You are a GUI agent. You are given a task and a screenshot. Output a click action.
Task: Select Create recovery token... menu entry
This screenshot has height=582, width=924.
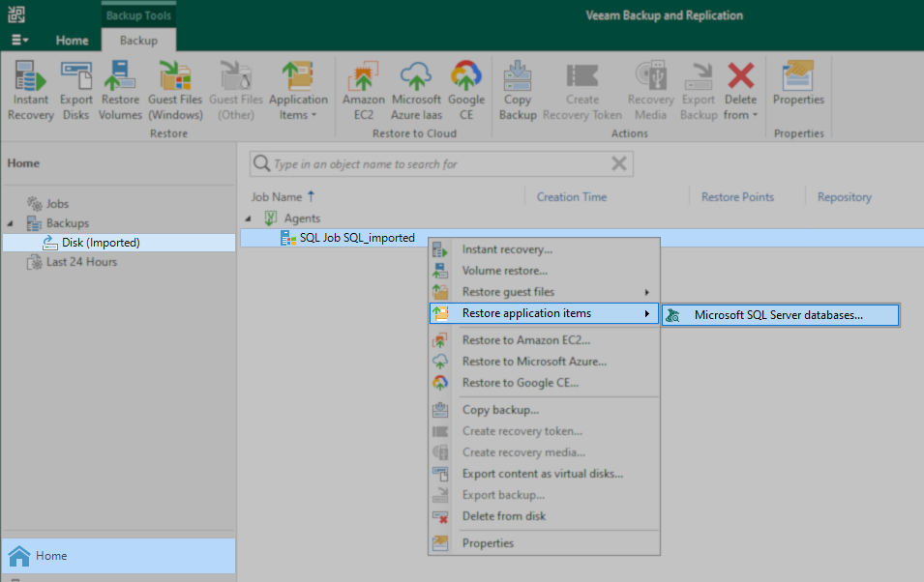coord(544,431)
